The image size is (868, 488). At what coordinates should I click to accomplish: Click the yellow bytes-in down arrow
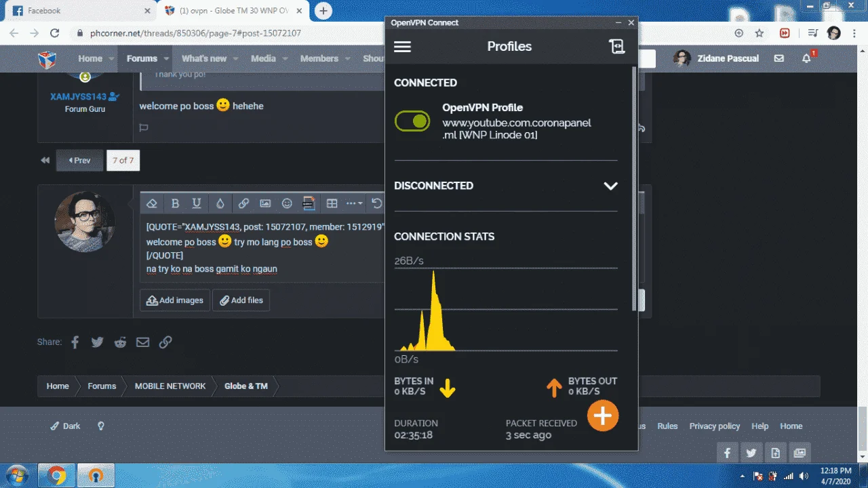tap(448, 388)
